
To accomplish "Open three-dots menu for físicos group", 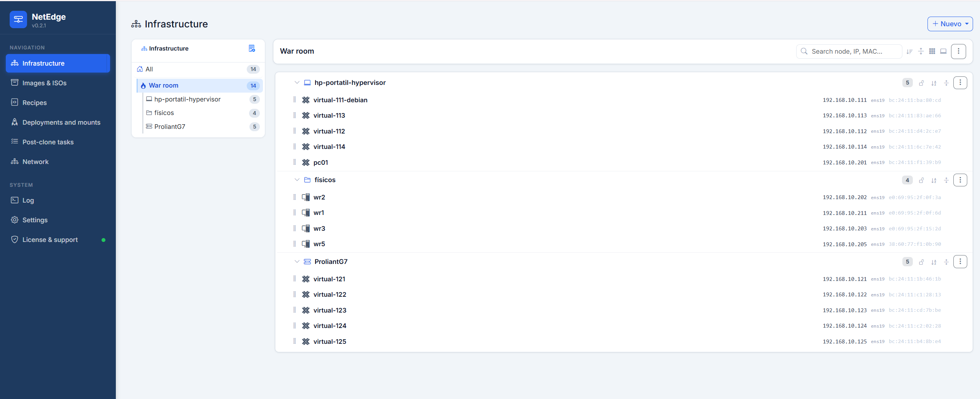I will pos(960,180).
